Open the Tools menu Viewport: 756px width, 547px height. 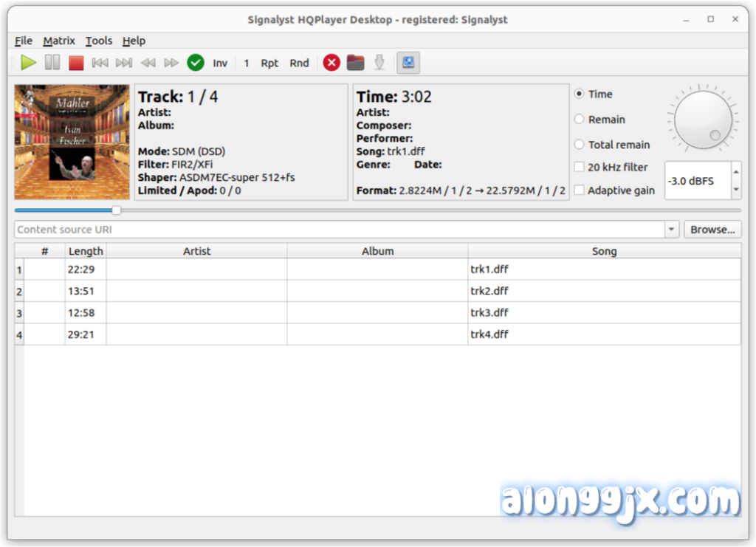[x=99, y=41]
